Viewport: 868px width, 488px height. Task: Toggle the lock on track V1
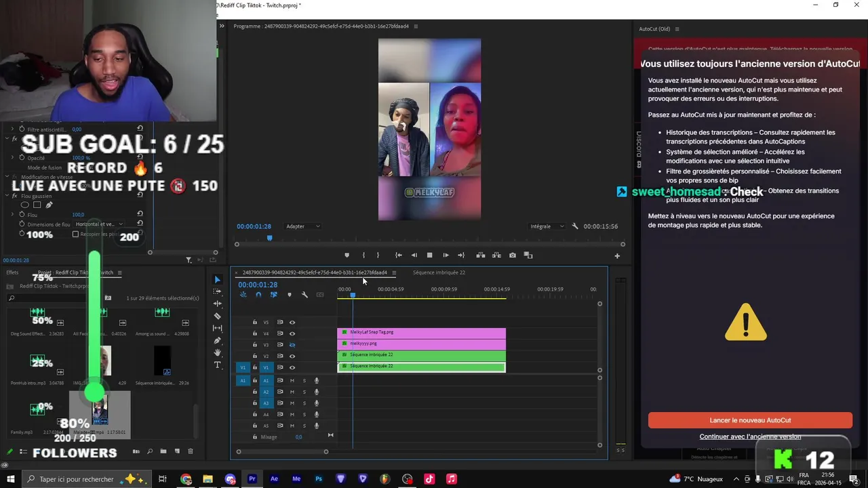coord(255,367)
